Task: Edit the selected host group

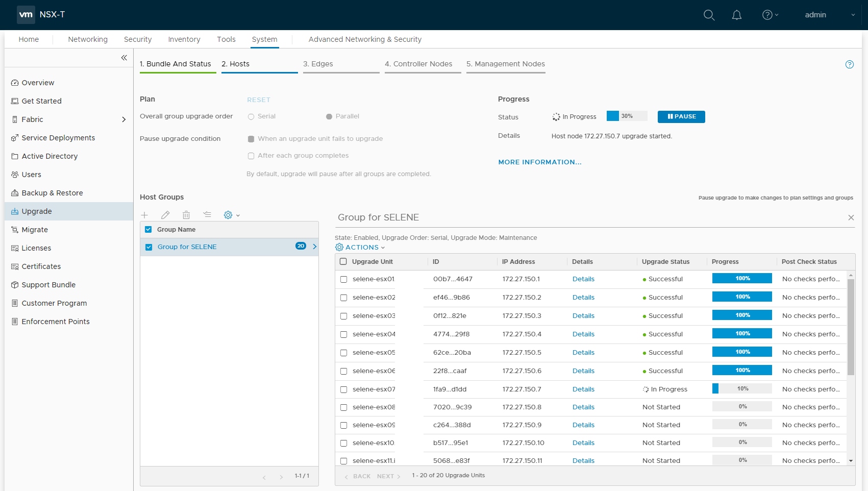Action: point(165,215)
